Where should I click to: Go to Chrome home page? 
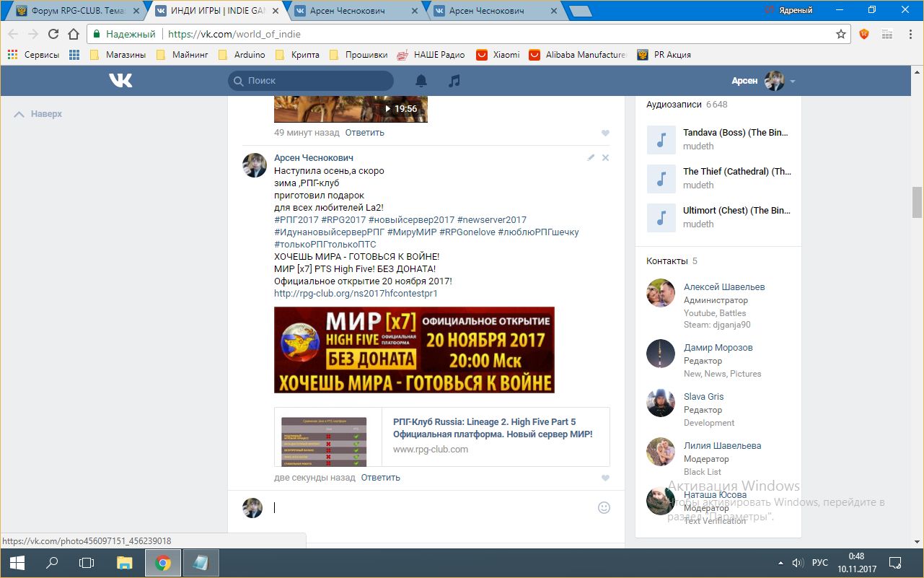[74, 34]
